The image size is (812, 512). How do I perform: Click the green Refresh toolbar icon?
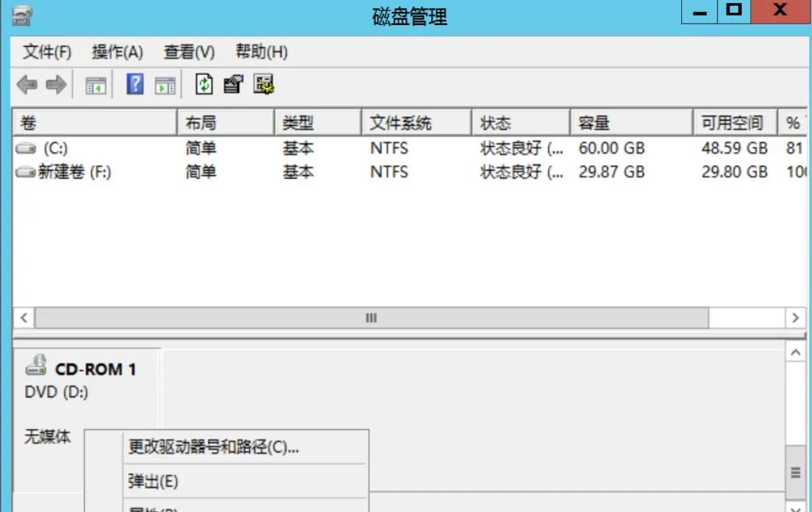(x=204, y=84)
